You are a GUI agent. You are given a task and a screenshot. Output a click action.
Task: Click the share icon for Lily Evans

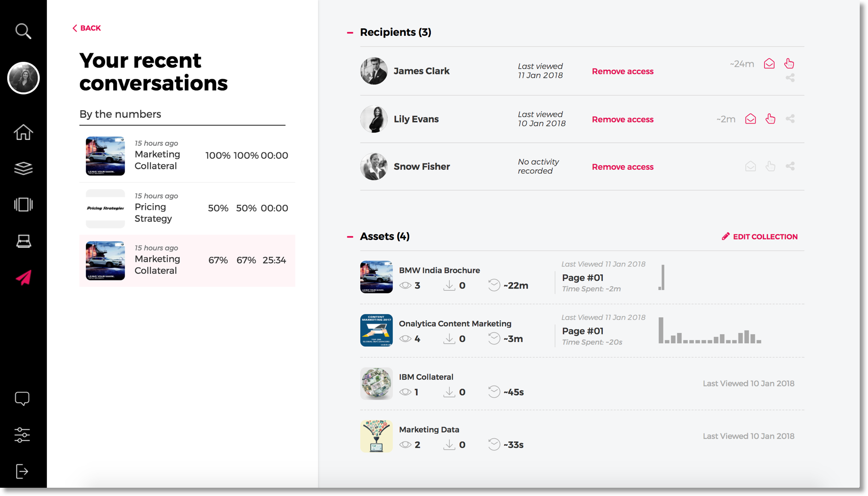tap(790, 119)
